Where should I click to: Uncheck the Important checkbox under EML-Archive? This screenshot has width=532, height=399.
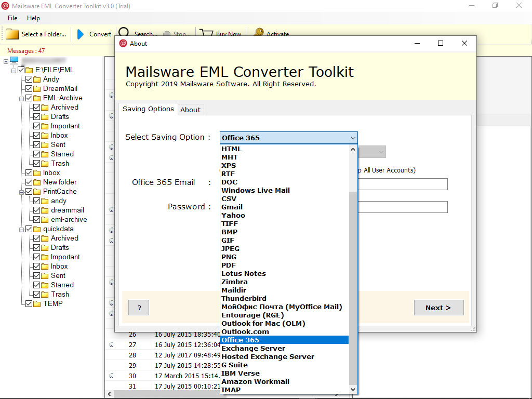pyautogui.click(x=37, y=126)
